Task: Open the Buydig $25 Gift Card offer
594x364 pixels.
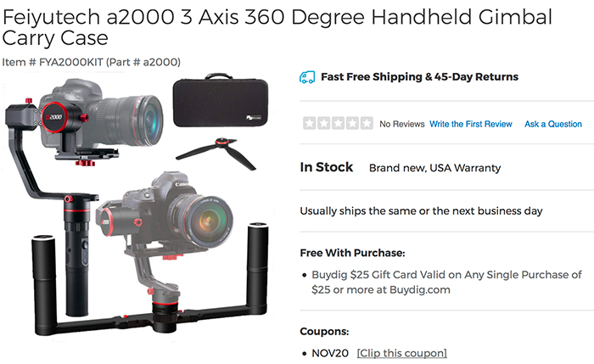Action: coord(446,283)
